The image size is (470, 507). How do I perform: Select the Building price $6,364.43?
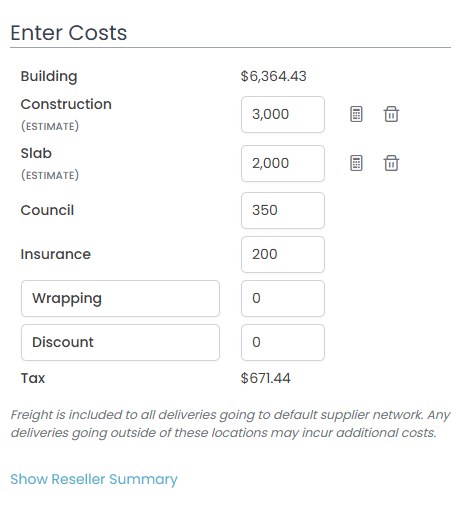coord(273,76)
